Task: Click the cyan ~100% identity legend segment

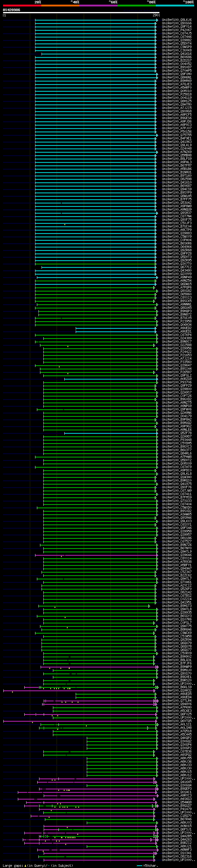Action: pos(175,6)
